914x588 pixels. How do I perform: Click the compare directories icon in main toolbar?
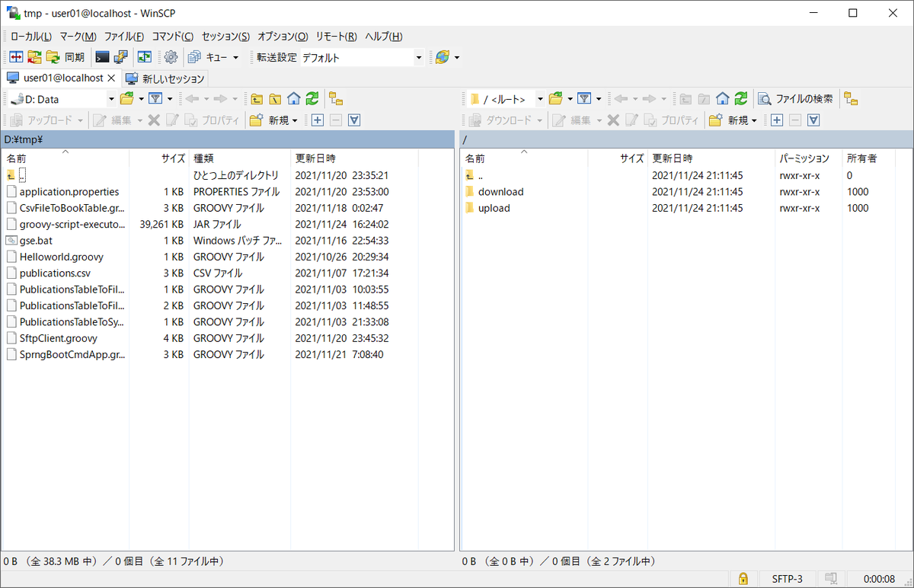pyautogui.click(x=15, y=57)
